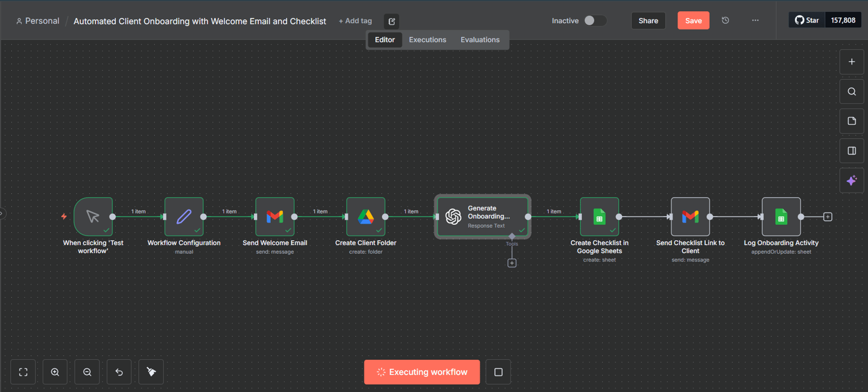Click '1 item' label before Workflow Configuration
The width and height of the screenshot is (868, 392).
(x=138, y=212)
